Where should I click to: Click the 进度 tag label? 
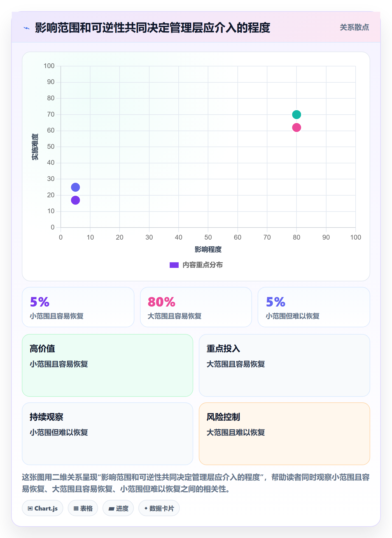click(122, 509)
